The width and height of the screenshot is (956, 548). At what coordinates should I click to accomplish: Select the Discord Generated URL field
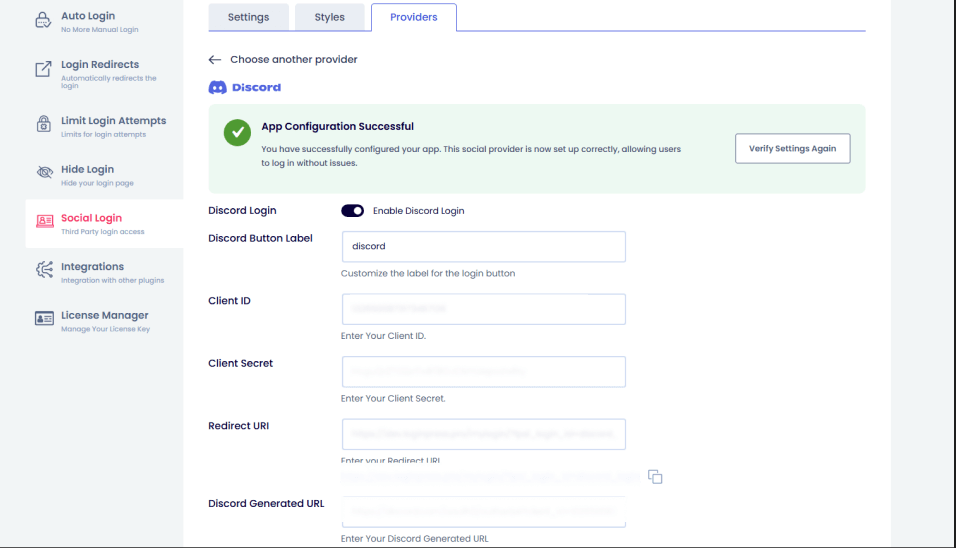[x=483, y=513]
